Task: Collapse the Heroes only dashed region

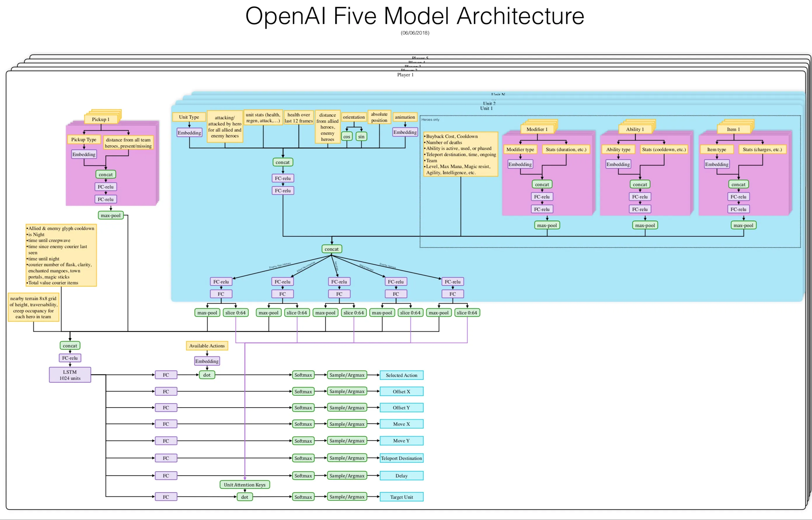Action: pyautogui.click(x=430, y=119)
